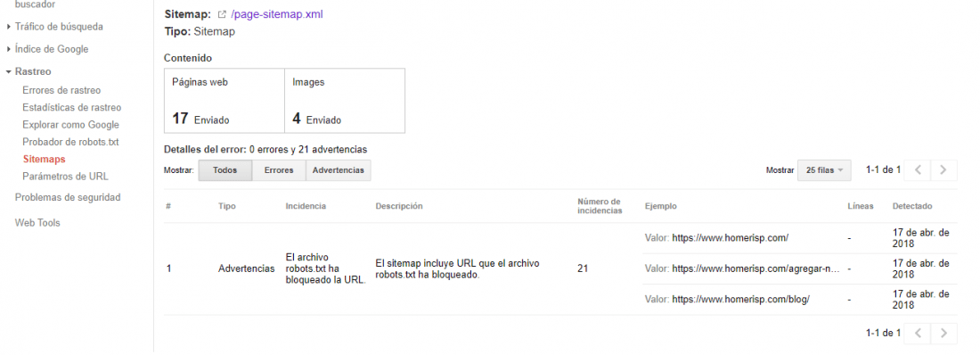Click the Detectado column header
The image size is (980, 355).
click(912, 206)
